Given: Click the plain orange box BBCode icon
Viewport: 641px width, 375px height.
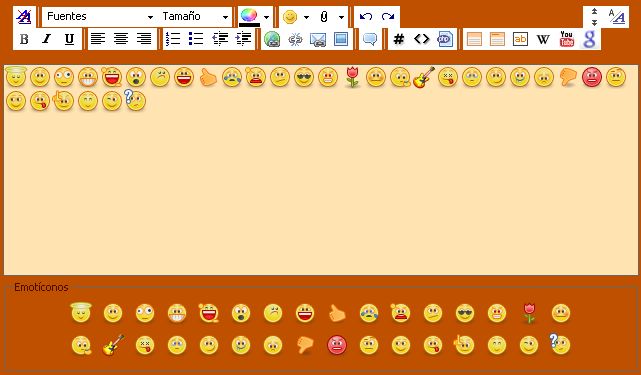Looking at the screenshot, I should click(474, 39).
